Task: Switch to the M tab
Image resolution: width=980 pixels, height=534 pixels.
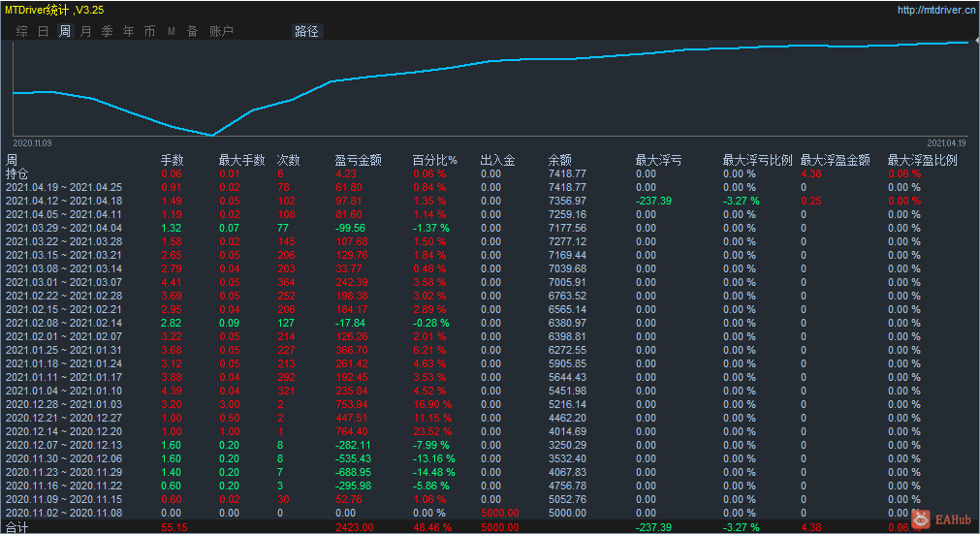Action: (x=172, y=31)
